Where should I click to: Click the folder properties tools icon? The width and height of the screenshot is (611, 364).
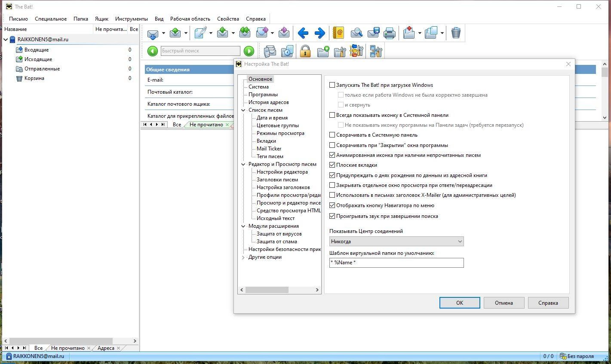coord(340,52)
